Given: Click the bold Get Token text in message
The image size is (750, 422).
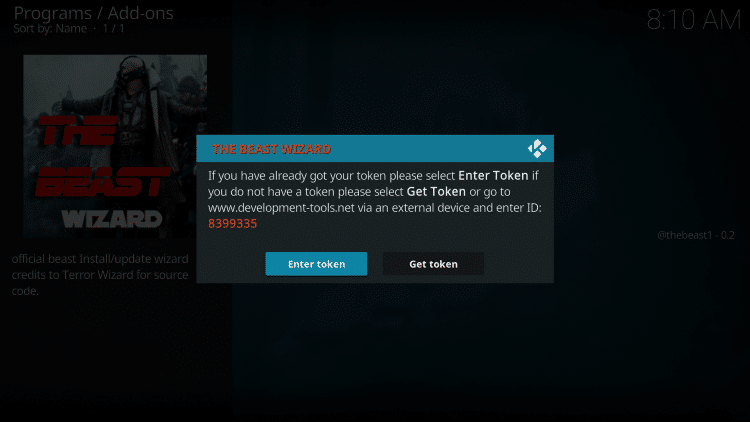Looking at the screenshot, I should [x=436, y=191].
